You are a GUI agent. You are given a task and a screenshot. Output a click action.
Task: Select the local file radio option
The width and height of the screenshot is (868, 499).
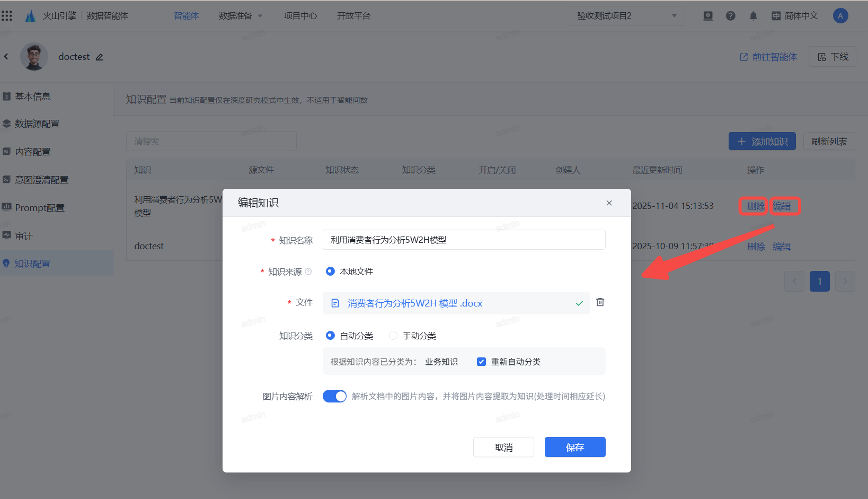click(x=330, y=272)
